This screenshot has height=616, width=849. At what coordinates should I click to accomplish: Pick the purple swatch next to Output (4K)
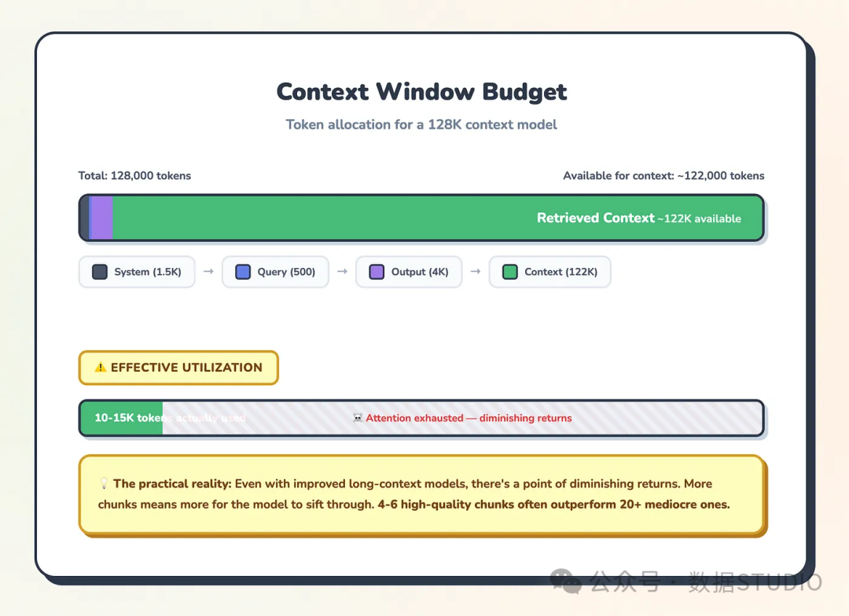click(377, 272)
